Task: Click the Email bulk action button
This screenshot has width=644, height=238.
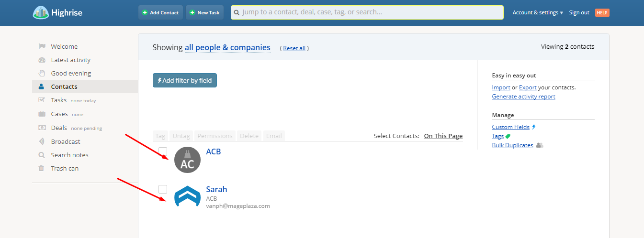Action: [x=274, y=136]
